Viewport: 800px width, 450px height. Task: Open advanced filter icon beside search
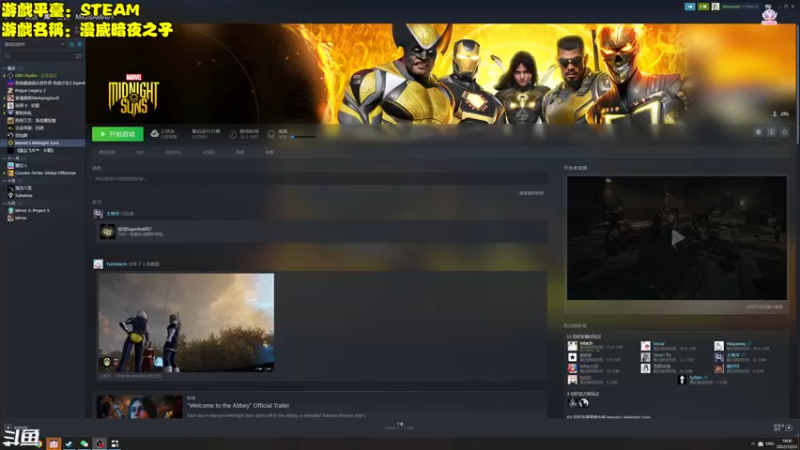[79, 56]
